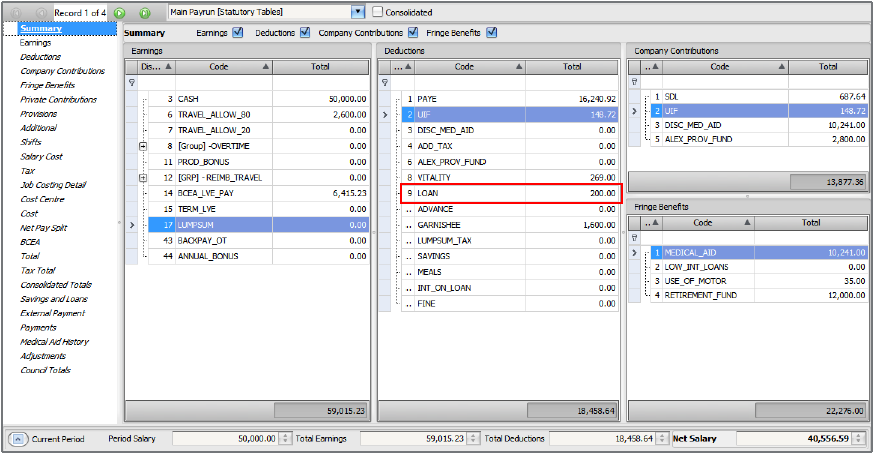Image resolution: width=874 pixels, height=455 pixels.
Task: Click the greyed-out first record navigation arrow
Action: [16, 12]
